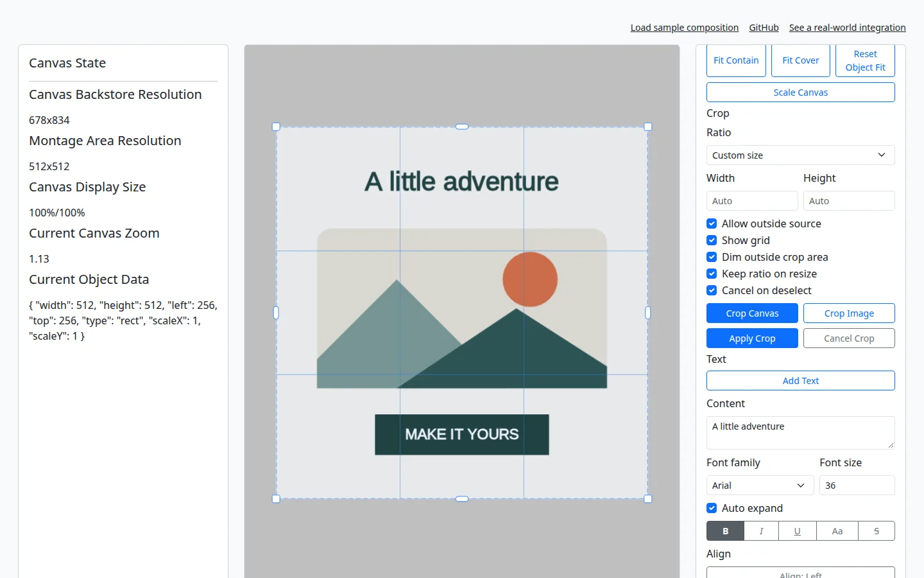Click the 100%/100% display size value
Screen dimensions: 924x578
click(x=57, y=213)
